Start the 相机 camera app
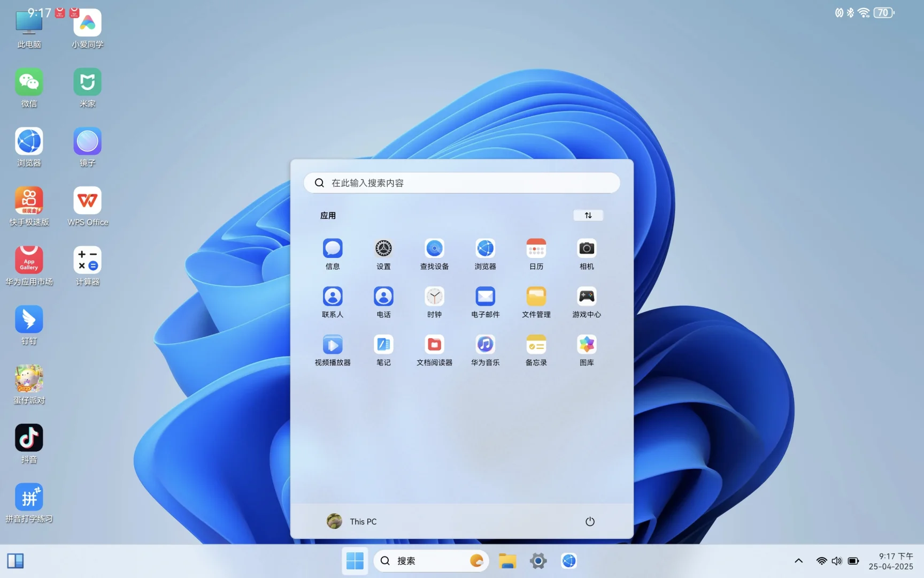This screenshot has width=924, height=578. click(x=587, y=248)
